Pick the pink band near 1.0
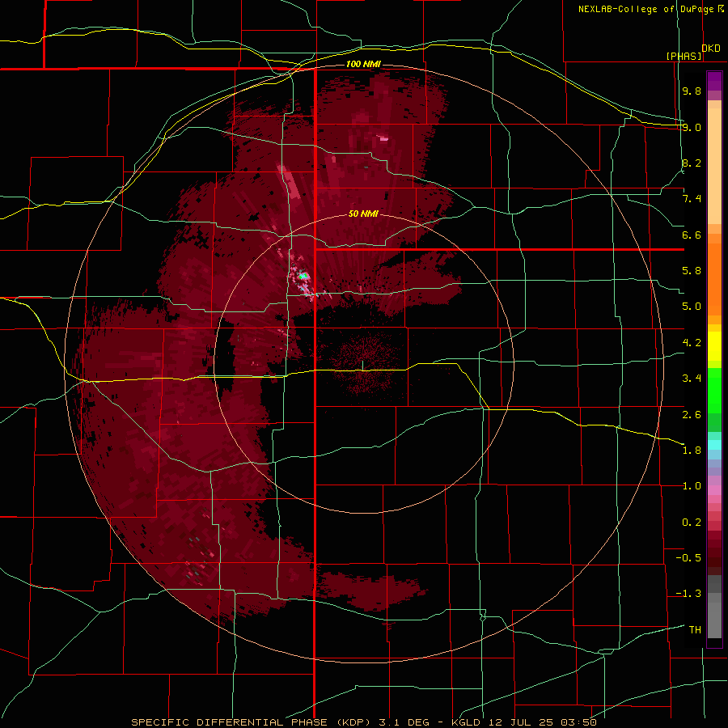 tap(714, 489)
